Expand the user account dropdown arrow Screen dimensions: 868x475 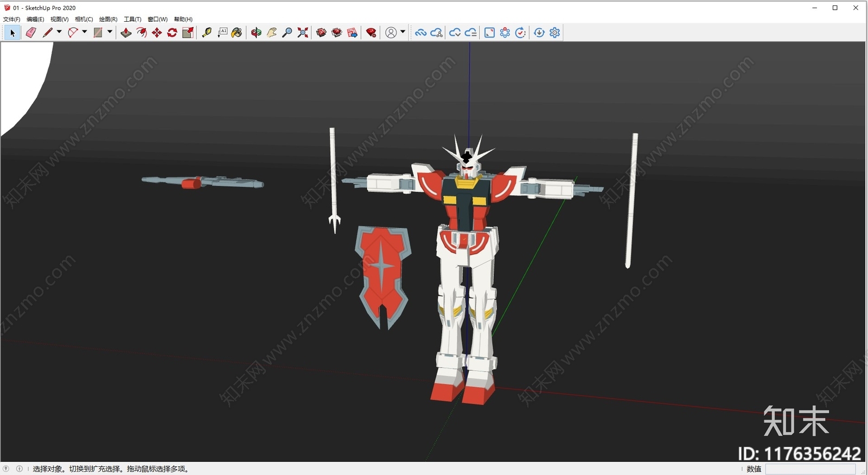click(x=403, y=32)
